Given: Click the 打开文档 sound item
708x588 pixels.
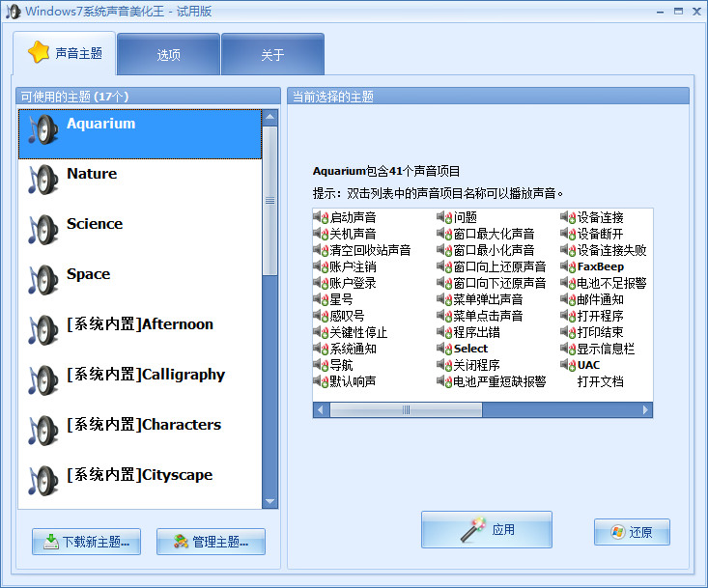Looking at the screenshot, I should coord(600,381).
